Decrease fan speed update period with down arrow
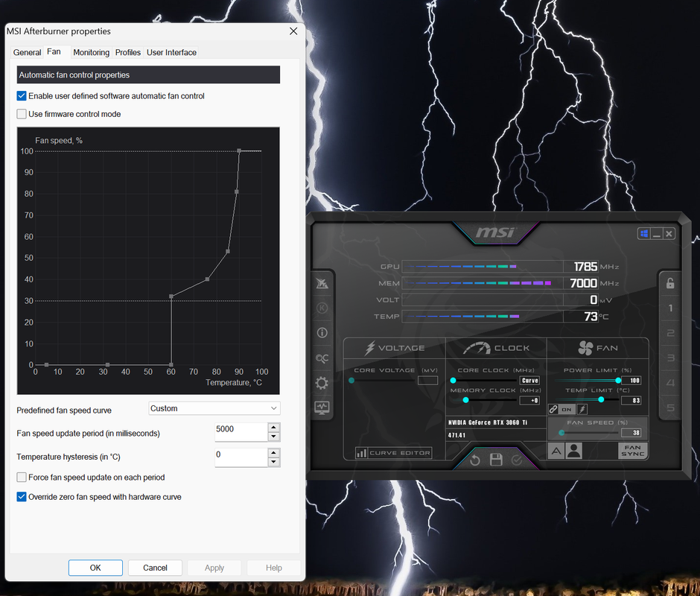This screenshot has height=596, width=700. coord(273,437)
